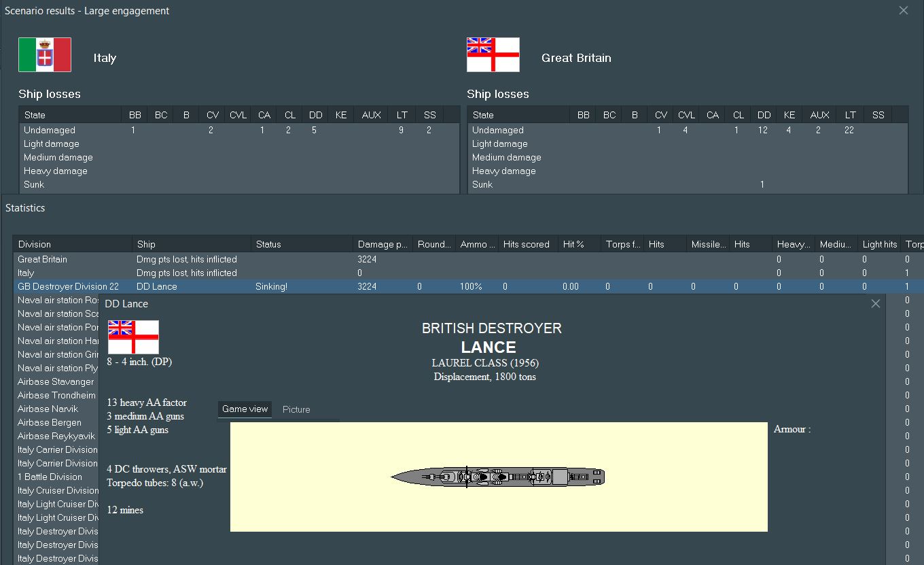The width and height of the screenshot is (924, 565).
Task: Click Great Britain's Sunk row label
Action: tap(482, 184)
